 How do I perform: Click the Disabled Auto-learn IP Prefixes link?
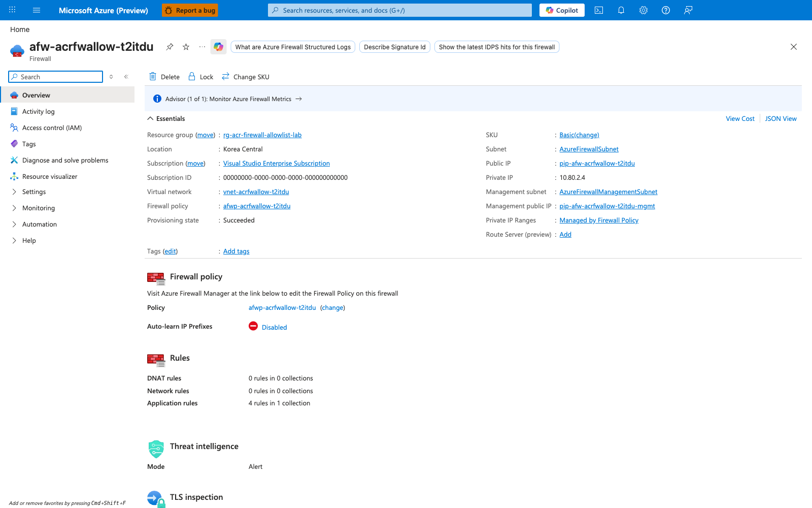274,327
